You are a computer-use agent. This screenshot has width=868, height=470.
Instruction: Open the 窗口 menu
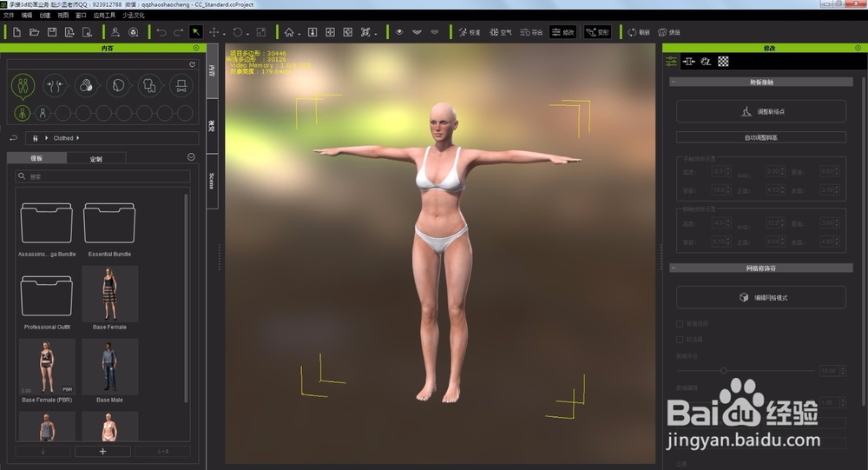tap(81, 16)
